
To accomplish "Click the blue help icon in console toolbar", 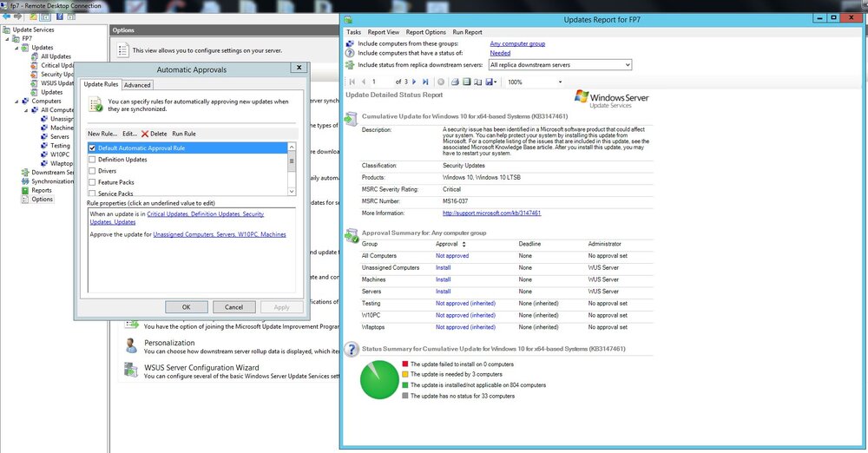I will (60, 16).
